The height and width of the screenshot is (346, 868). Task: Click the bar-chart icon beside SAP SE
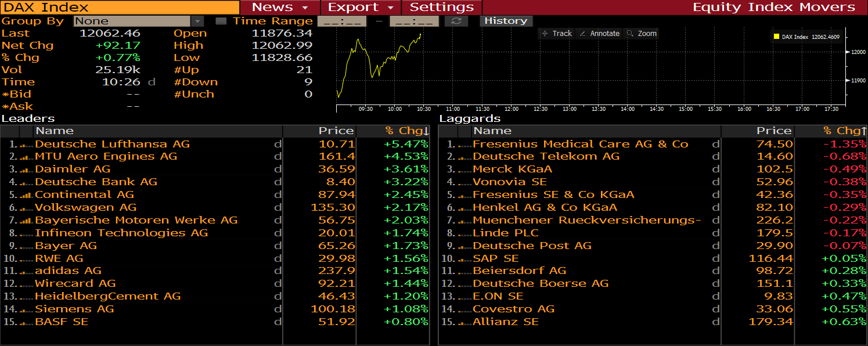coord(464,259)
